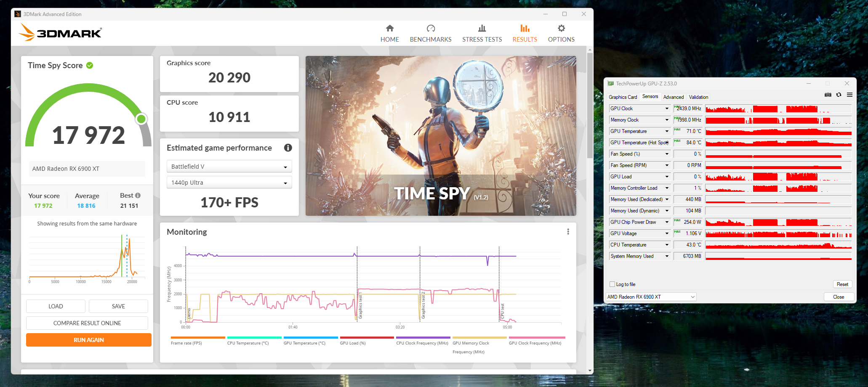
Task: Click the info icon beside Estimated game performance
Action: point(288,148)
